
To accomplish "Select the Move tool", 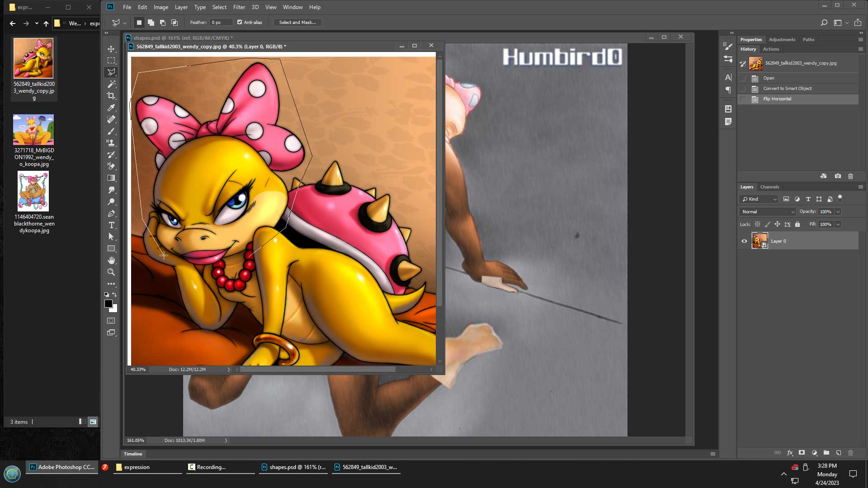I will [x=111, y=49].
